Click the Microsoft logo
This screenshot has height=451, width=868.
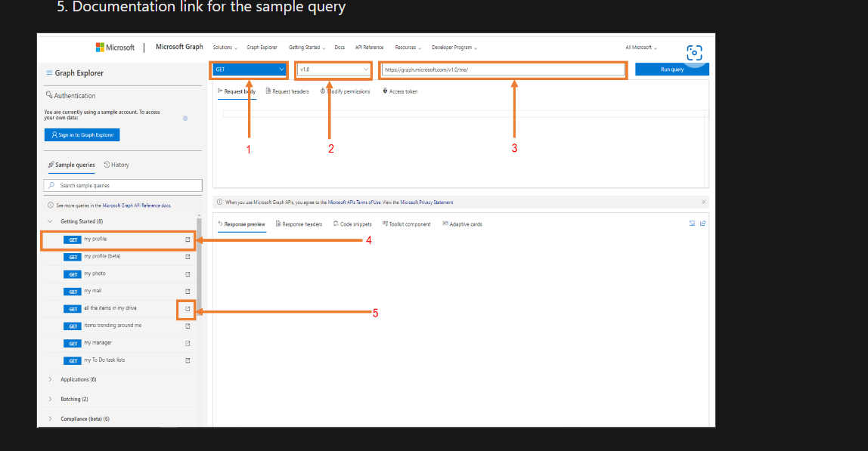[115, 48]
